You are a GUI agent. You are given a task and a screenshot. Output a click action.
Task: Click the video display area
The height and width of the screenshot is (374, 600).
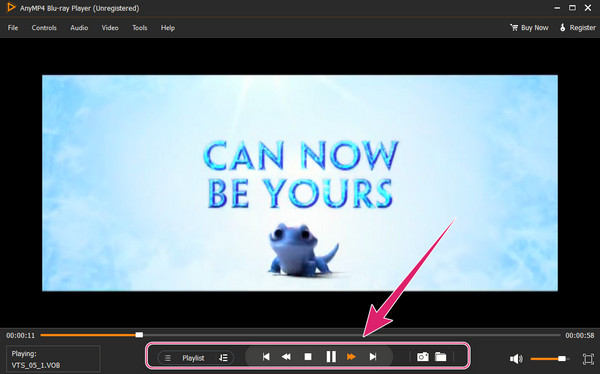point(300,183)
